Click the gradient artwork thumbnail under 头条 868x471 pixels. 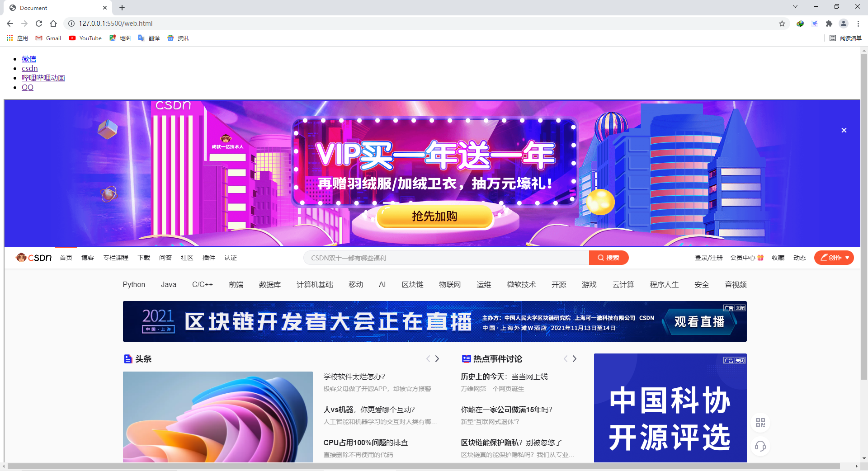click(217, 417)
